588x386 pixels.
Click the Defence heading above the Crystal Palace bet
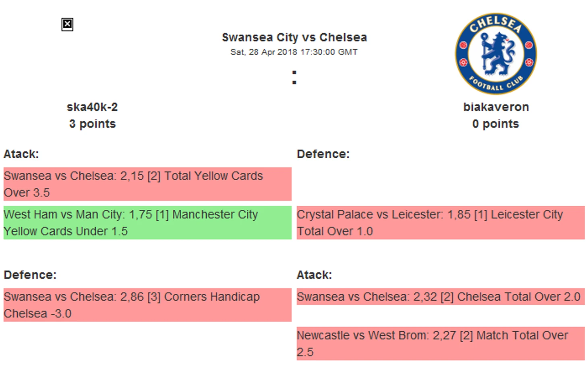pyautogui.click(x=323, y=154)
